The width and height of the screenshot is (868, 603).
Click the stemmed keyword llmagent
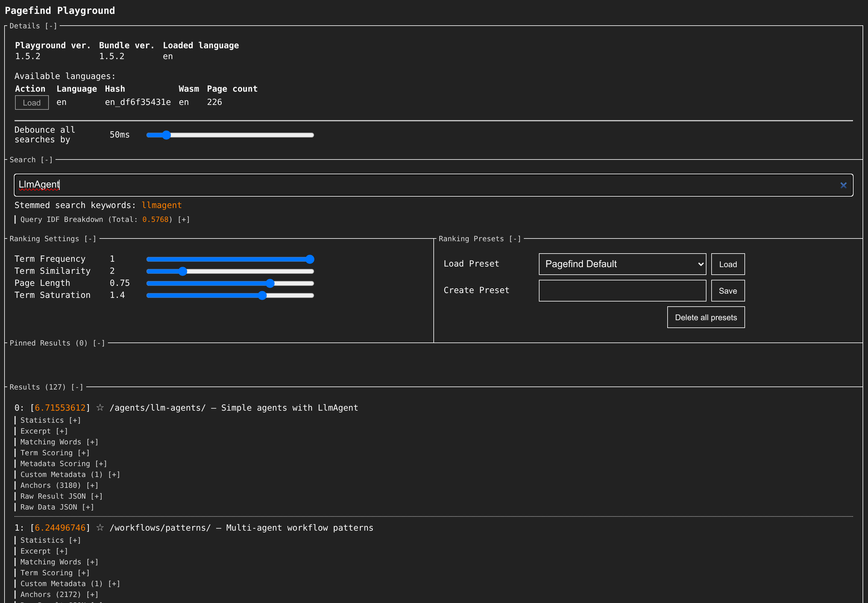coord(162,205)
